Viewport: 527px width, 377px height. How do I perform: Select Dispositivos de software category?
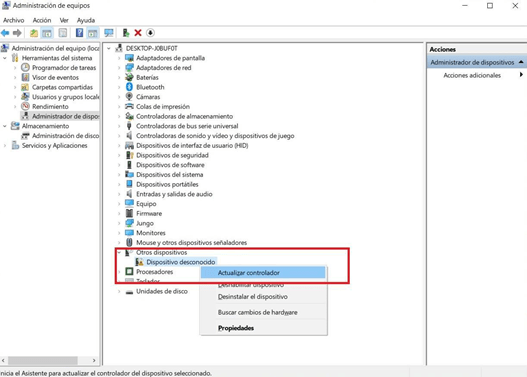[x=170, y=165]
